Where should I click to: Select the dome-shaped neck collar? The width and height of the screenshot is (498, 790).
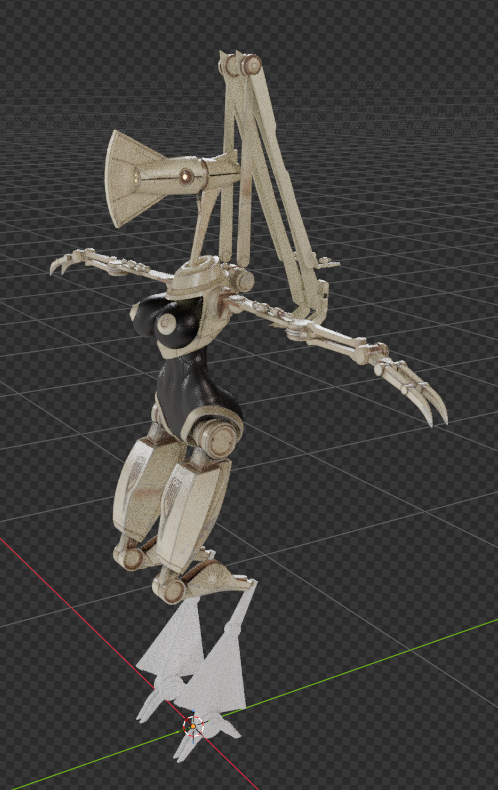195,280
